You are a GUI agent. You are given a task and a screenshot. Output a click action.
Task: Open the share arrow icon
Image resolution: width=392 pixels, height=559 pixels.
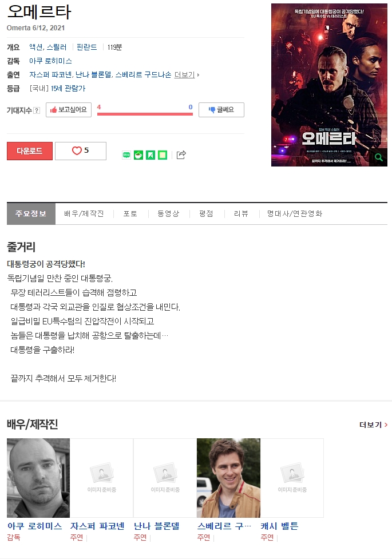pos(181,154)
